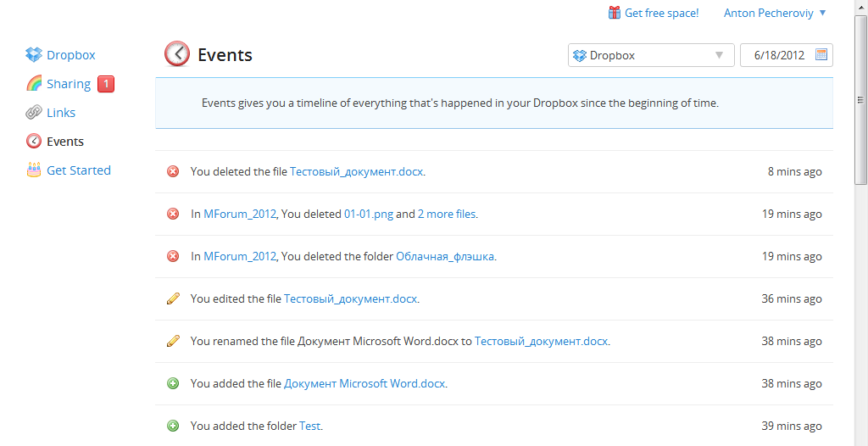This screenshot has height=446, width=868.
Task: Open the Test folder link
Action: click(x=309, y=426)
